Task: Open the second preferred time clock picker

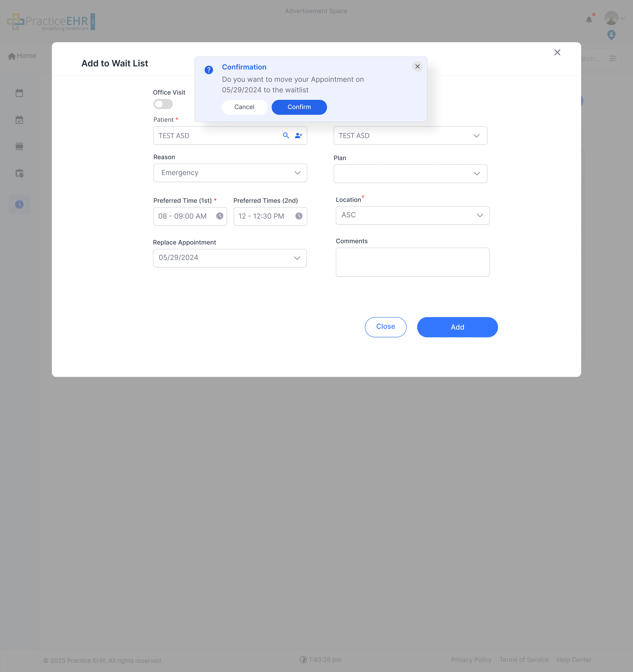Action: [299, 216]
